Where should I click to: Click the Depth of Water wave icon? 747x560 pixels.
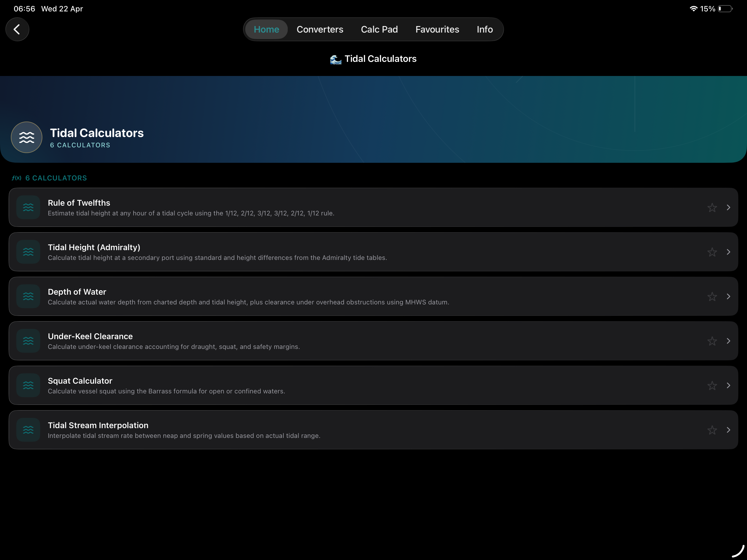pyautogui.click(x=29, y=296)
